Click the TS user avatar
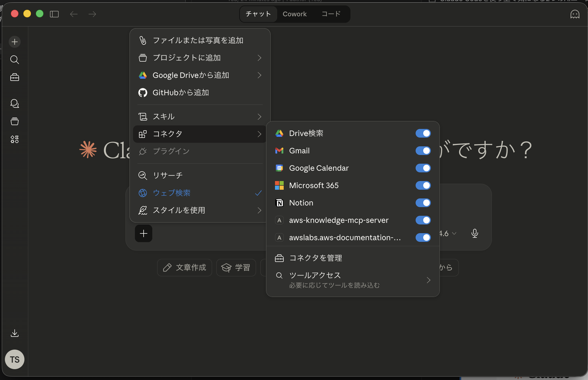588x380 pixels. [x=15, y=360]
